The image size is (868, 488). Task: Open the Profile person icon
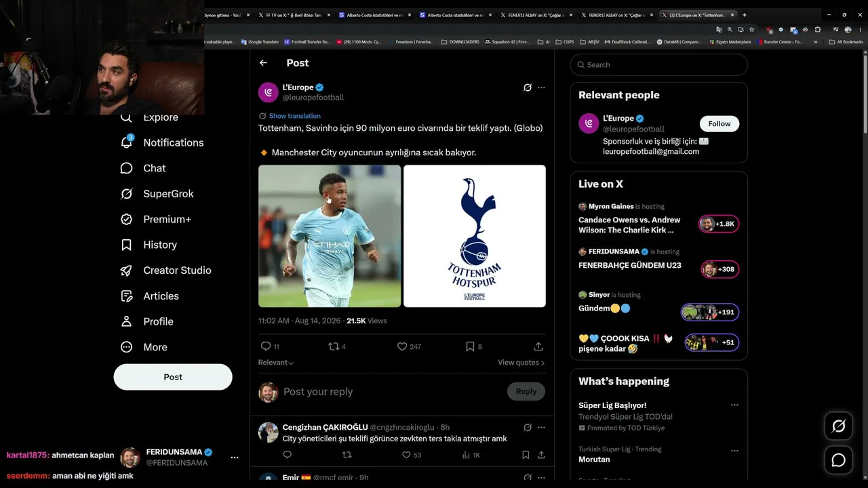[126, 321]
